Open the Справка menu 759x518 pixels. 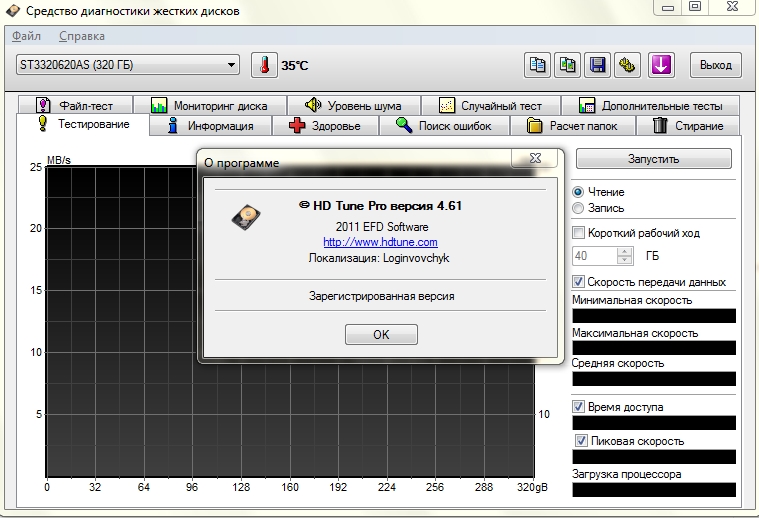click(x=81, y=36)
